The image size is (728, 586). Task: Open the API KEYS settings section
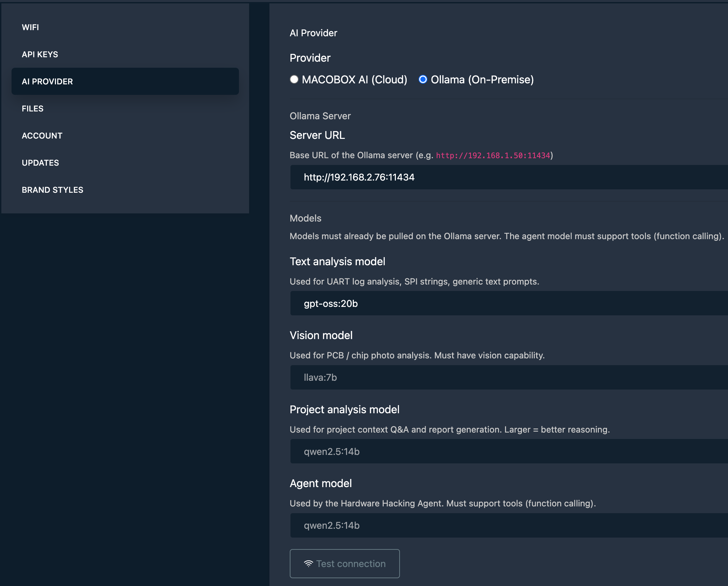point(40,54)
